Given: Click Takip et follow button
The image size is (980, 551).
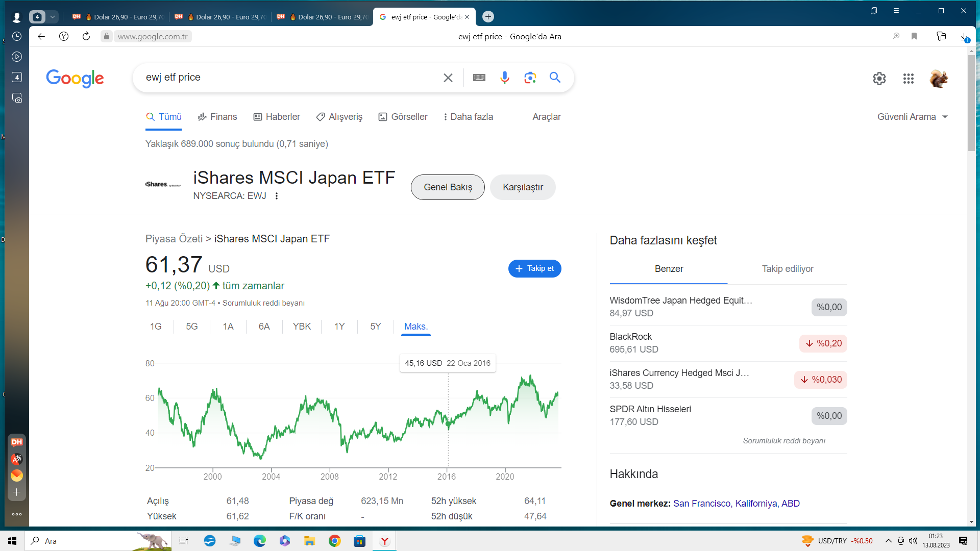Looking at the screenshot, I should 534,269.
